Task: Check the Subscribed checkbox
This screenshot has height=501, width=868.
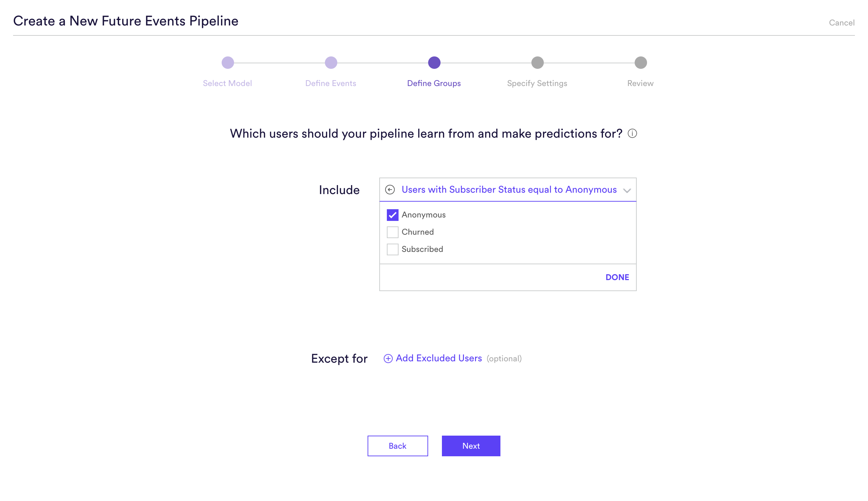Action: tap(392, 249)
